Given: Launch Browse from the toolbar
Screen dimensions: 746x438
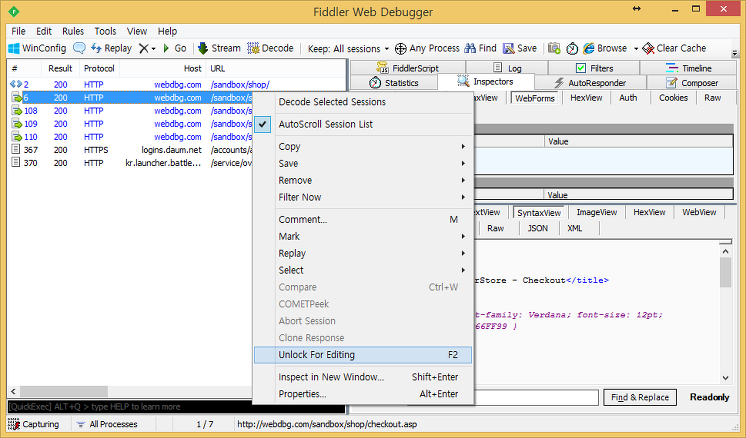Looking at the screenshot, I should (x=605, y=48).
